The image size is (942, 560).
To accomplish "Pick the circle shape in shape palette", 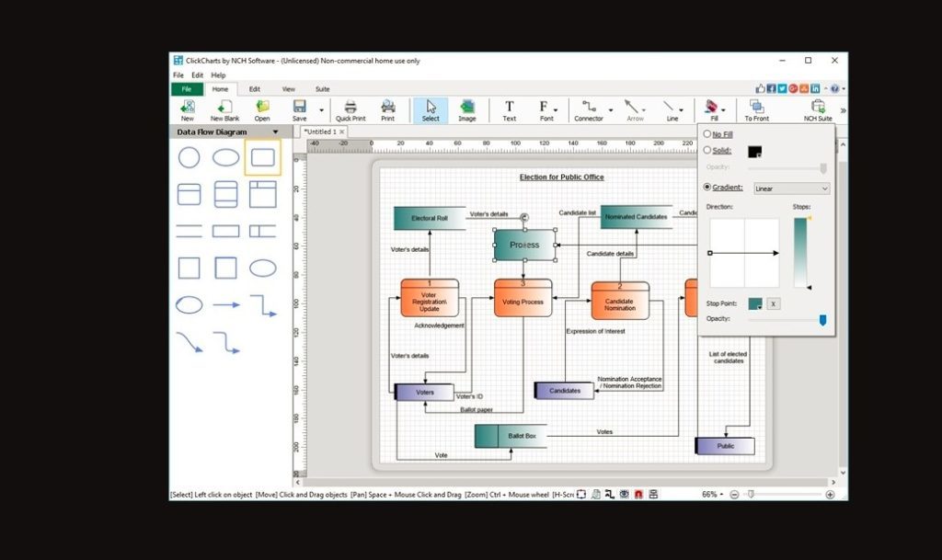I will pyautogui.click(x=190, y=157).
